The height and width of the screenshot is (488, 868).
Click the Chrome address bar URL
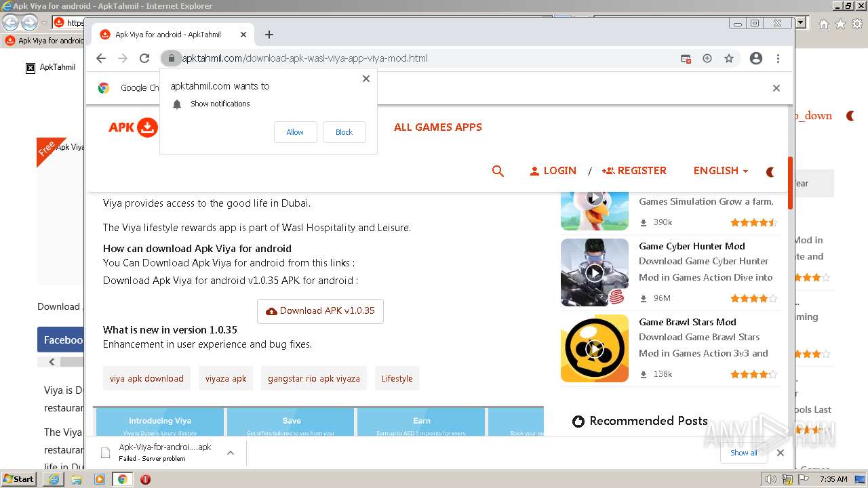[x=304, y=58]
